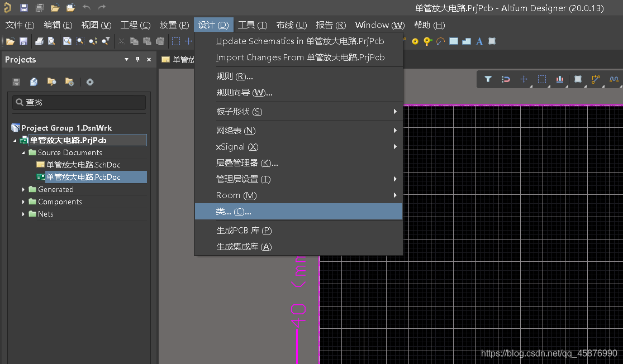
Task: Click the 查找 search field in Projects panel
Action: point(79,102)
